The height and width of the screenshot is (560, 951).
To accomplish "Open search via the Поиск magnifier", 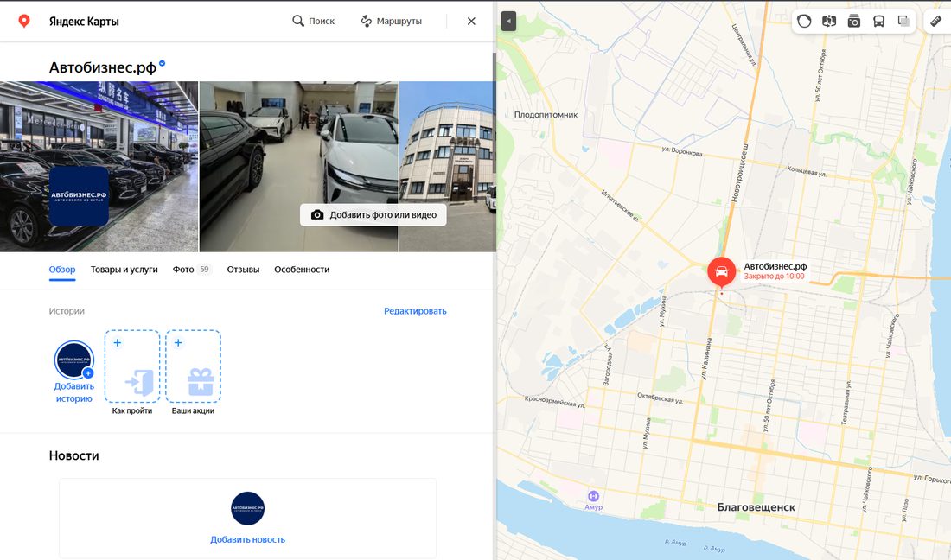I will coord(313,22).
